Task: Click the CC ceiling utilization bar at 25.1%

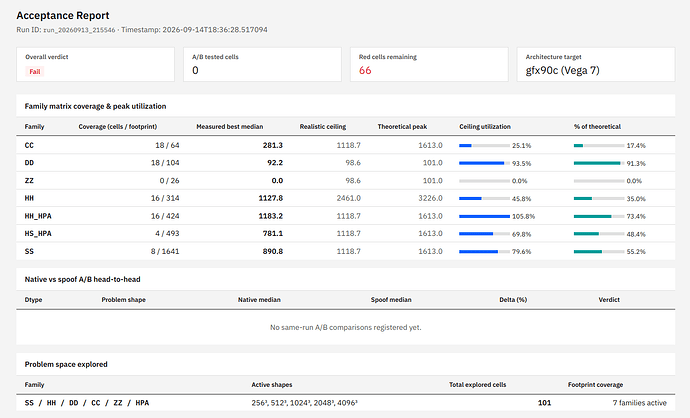Action: coord(484,145)
